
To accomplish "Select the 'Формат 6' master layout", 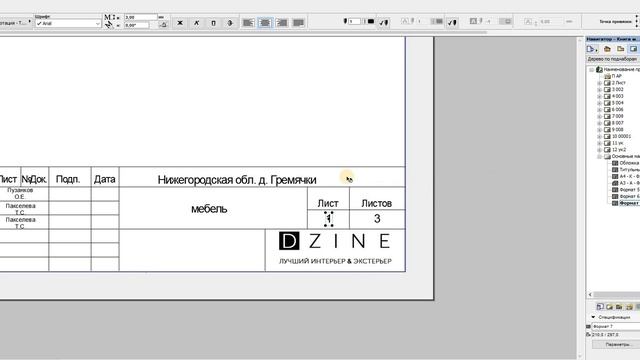I will 626,196.
